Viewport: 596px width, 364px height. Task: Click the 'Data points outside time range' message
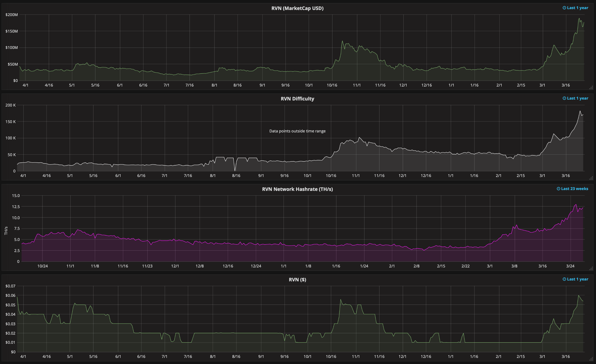tap(297, 131)
